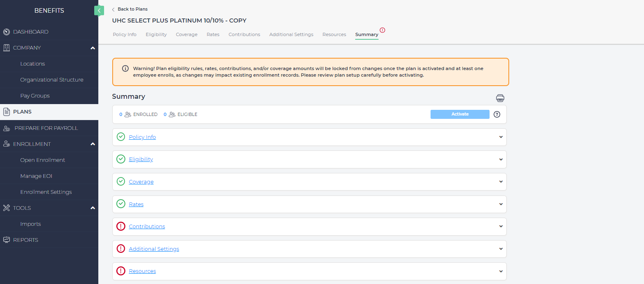The height and width of the screenshot is (284, 644).
Task: Expand the Additional Settings row chevron
Action: coord(501,249)
